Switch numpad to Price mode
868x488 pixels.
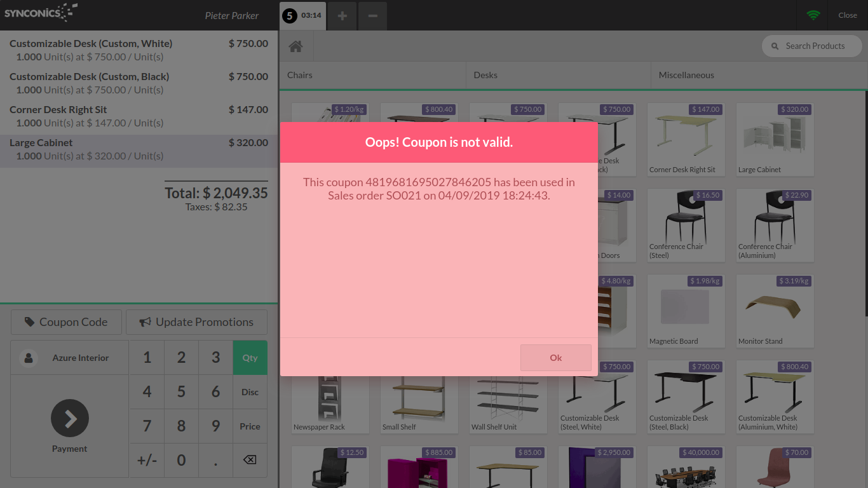pyautogui.click(x=250, y=426)
